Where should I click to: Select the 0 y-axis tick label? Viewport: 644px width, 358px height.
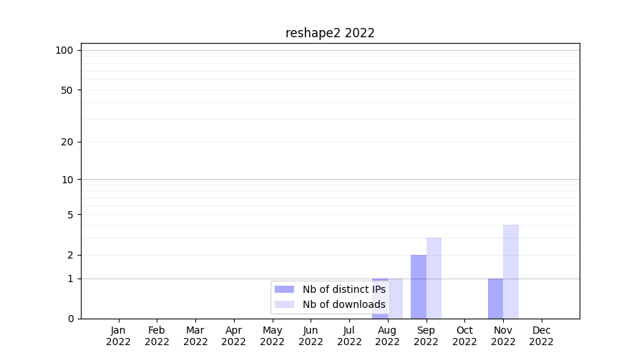(x=70, y=319)
